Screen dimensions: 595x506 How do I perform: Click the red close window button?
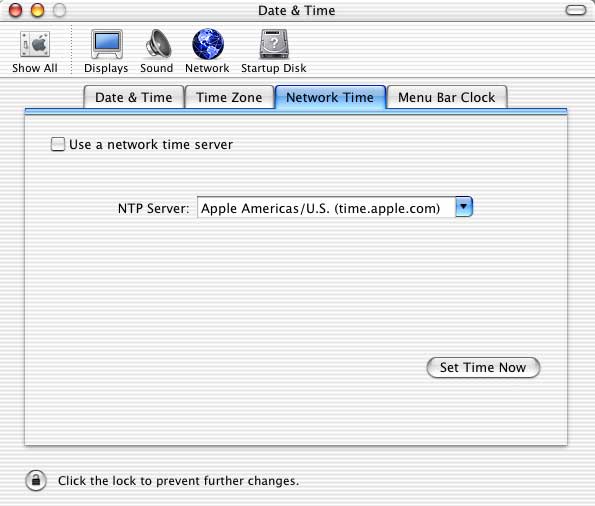point(16,10)
